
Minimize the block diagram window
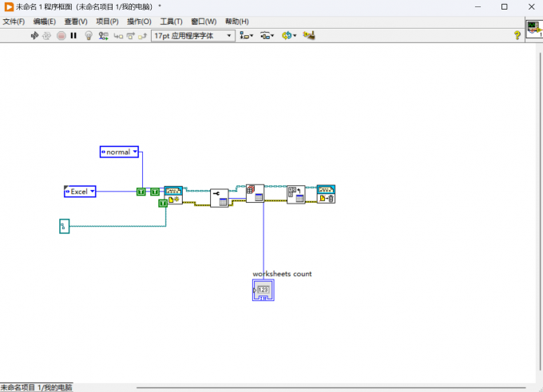tap(478, 6)
